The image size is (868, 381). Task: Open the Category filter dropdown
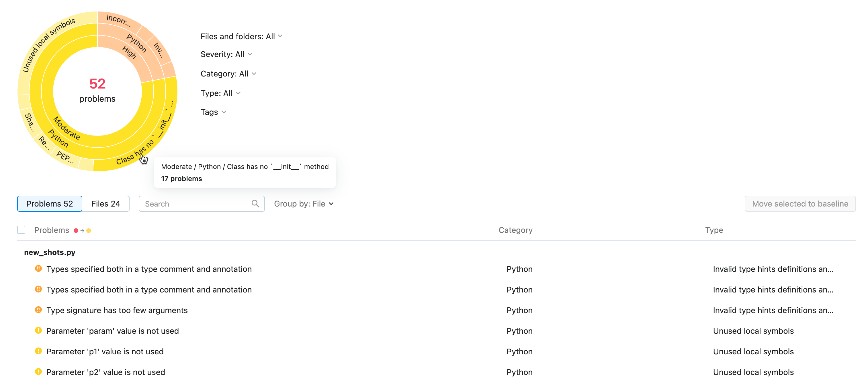(228, 74)
